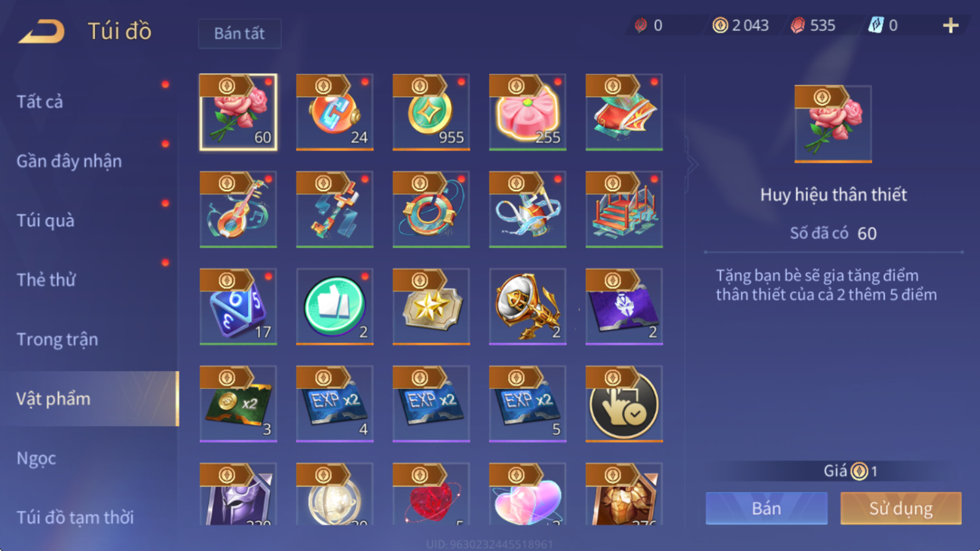Select the green thumbs-up coin item
Viewport: 980px width, 551px height.
point(334,306)
